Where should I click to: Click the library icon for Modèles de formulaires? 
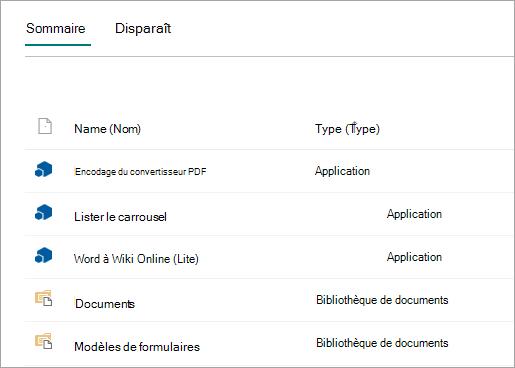click(x=44, y=341)
